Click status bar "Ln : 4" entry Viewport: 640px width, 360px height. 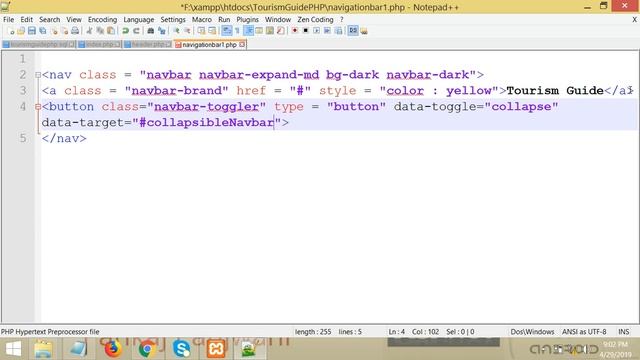coord(396,332)
